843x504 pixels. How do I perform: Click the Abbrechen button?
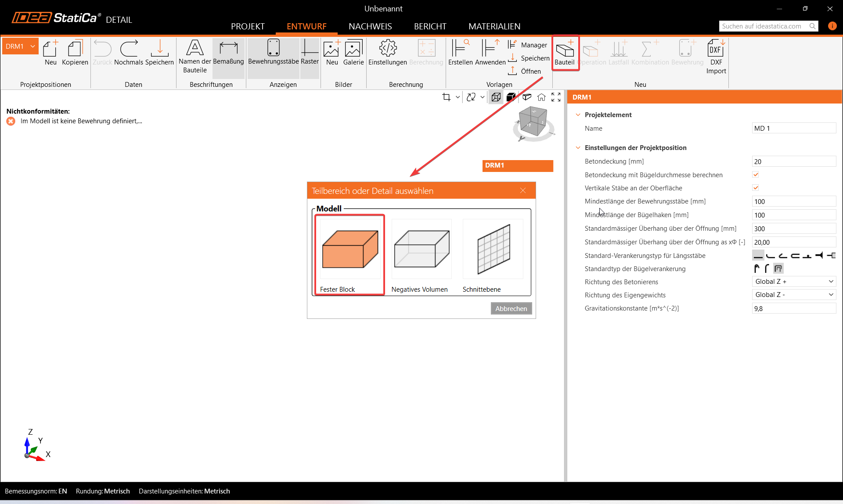tap(511, 308)
